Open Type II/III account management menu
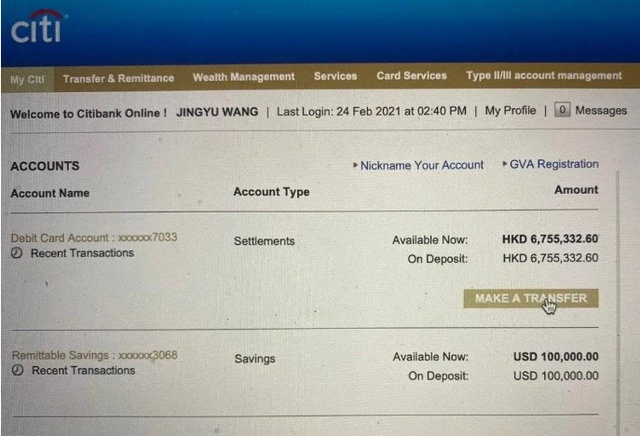Viewport: 640px width, 436px height. pyautogui.click(x=544, y=76)
